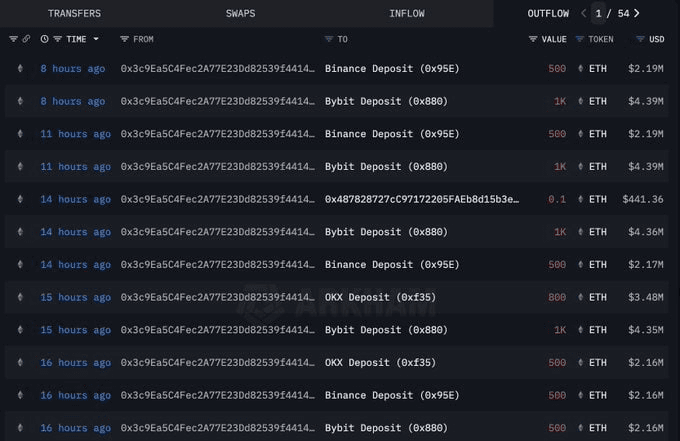
Task: Open '14 hours ago' link for 0x487828727 row
Action: pyautogui.click(x=75, y=199)
